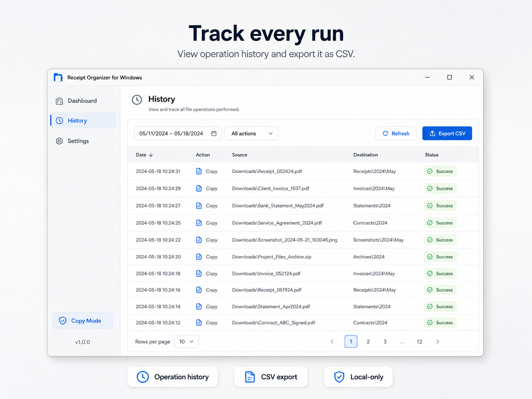Toggle the Copy Mode button
The height and width of the screenshot is (399, 532).
[x=83, y=321]
